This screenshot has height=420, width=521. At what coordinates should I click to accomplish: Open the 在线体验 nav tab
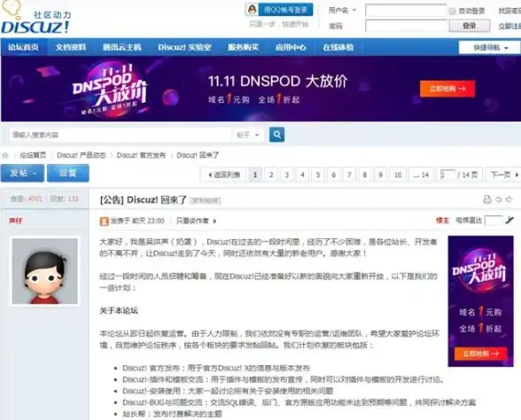[x=338, y=47]
